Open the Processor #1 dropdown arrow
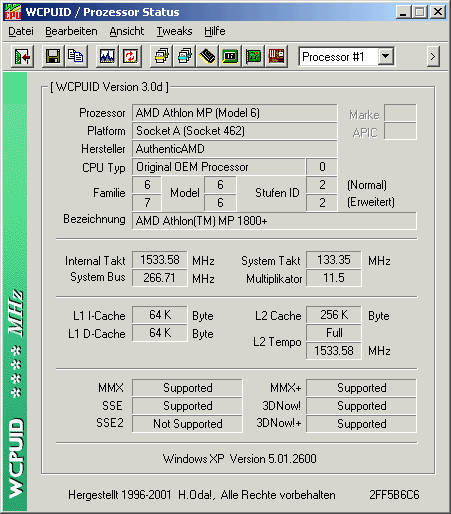The image size is (451, 514). [386, 56]
